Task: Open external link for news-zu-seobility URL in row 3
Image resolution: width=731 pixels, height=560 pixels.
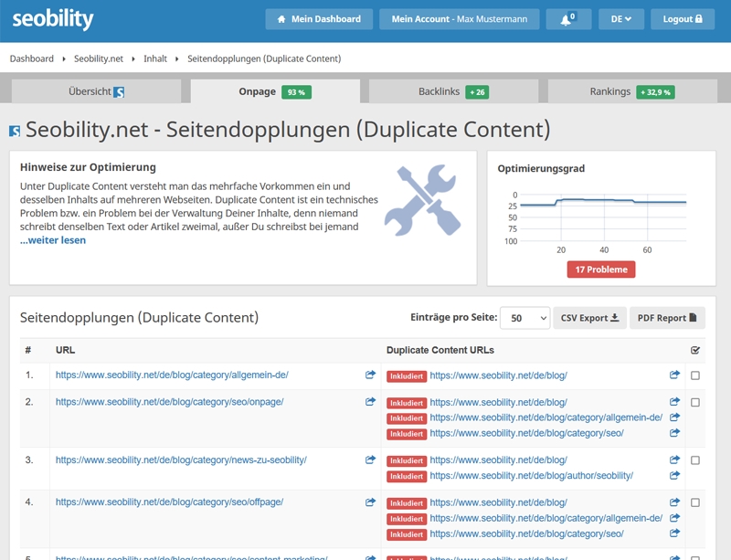Action: coord(370,460)
